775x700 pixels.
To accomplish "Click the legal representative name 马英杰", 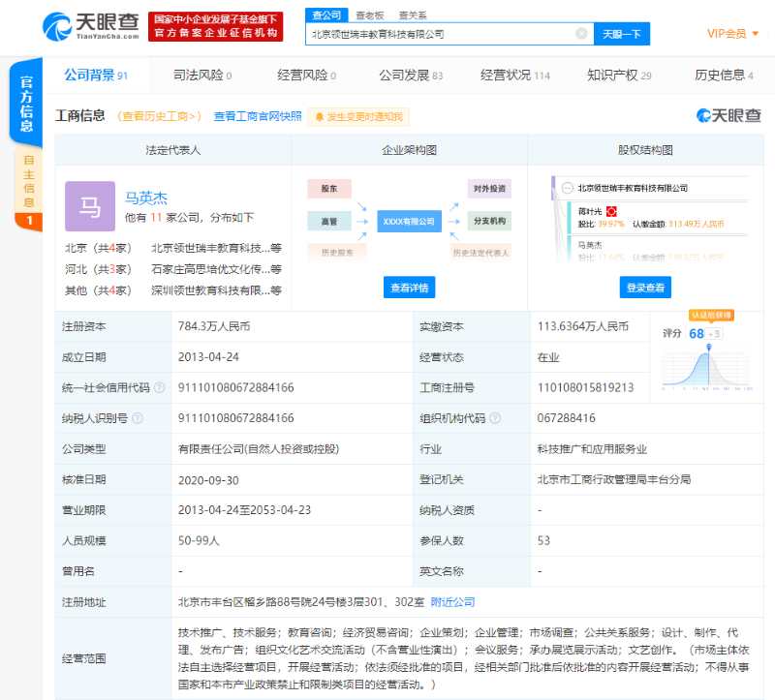I will pyautogui.click(x=146, y=198).
